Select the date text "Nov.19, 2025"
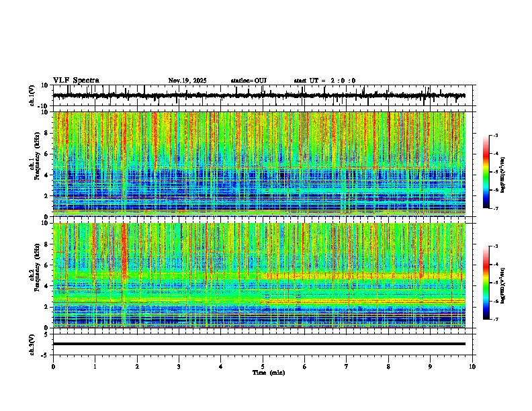 187,81
